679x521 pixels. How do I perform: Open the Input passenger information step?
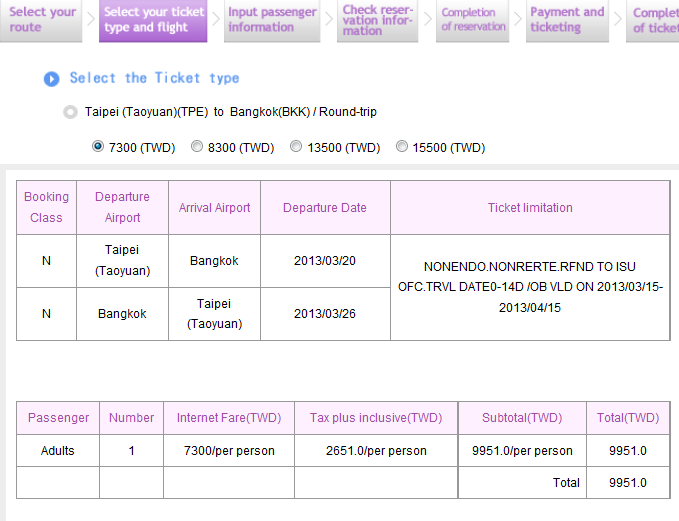272,20
